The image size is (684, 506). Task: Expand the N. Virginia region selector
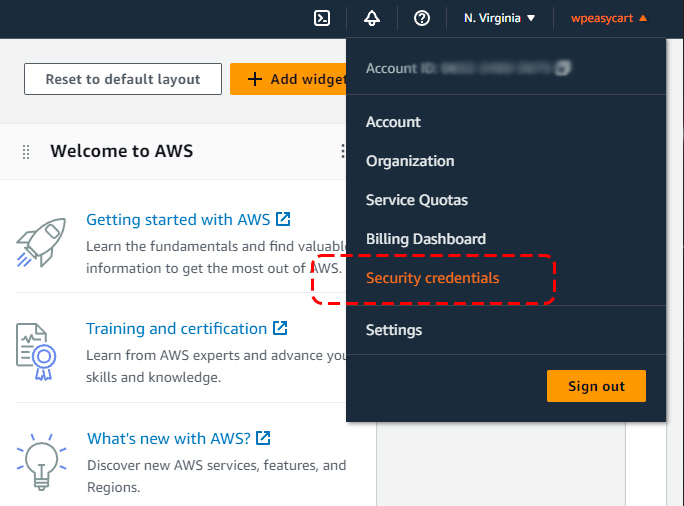tap(499, 18)
